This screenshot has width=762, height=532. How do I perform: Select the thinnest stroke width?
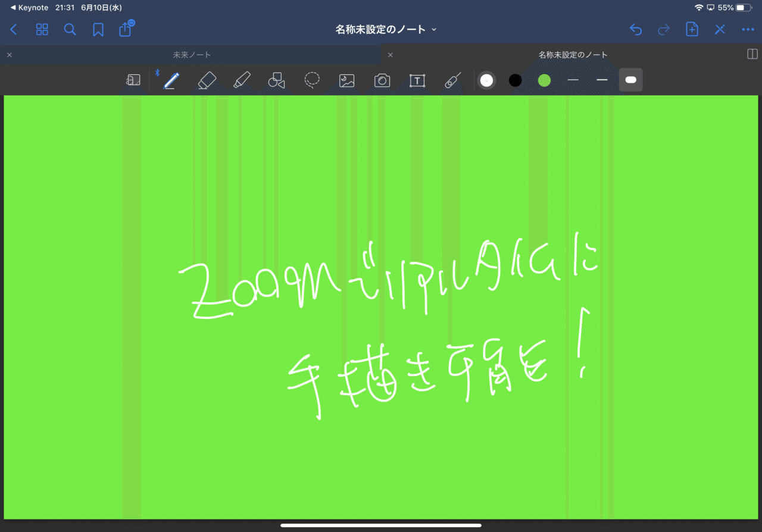[x=573, y=80]
